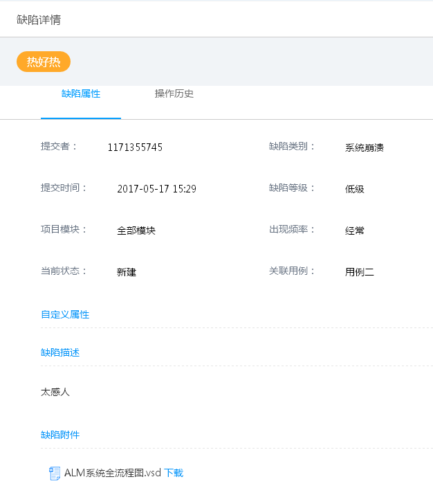Click the 低级 defect level value
The image size is (433, 504).
tap(354, 189)
